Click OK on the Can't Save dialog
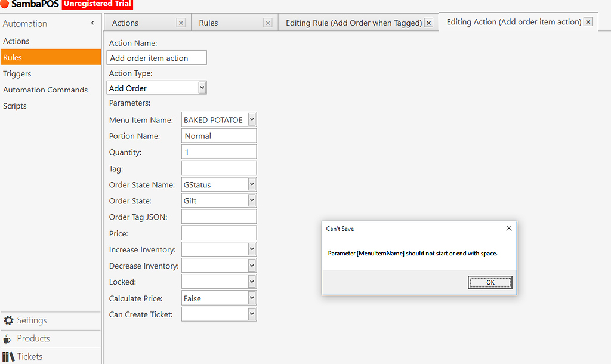 point(490,282)
